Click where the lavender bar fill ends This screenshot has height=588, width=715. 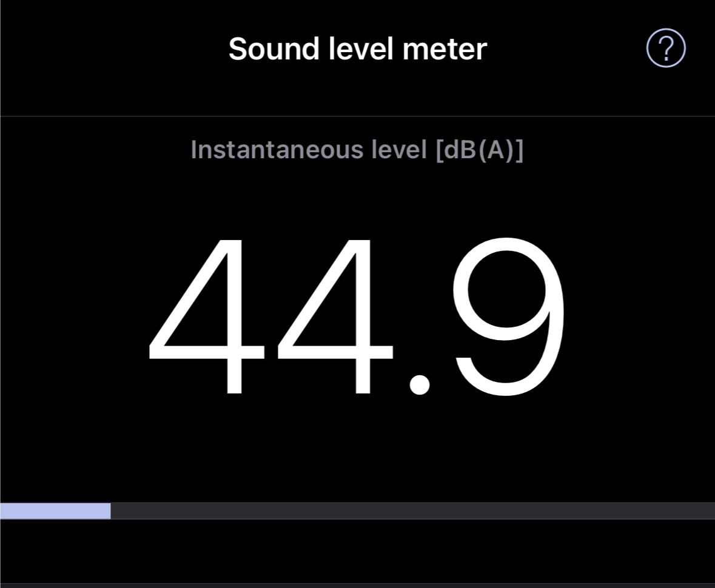[110, 510]
